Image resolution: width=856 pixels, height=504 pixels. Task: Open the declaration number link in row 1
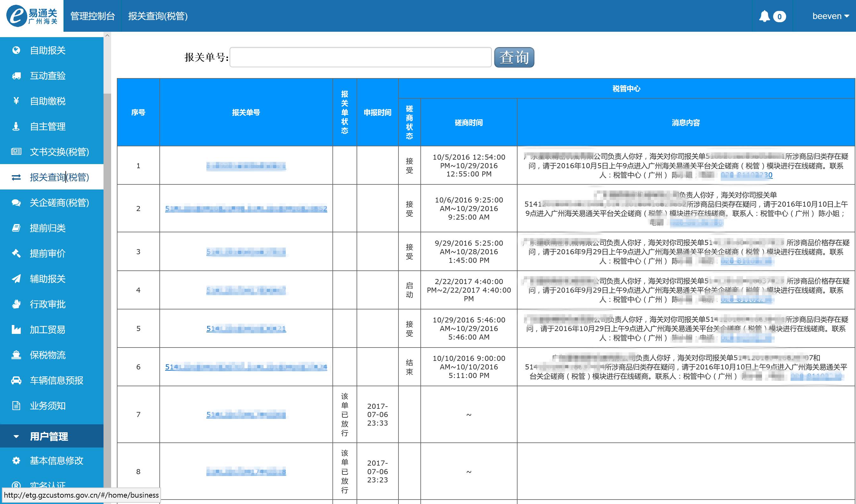(x=246, y=166)
